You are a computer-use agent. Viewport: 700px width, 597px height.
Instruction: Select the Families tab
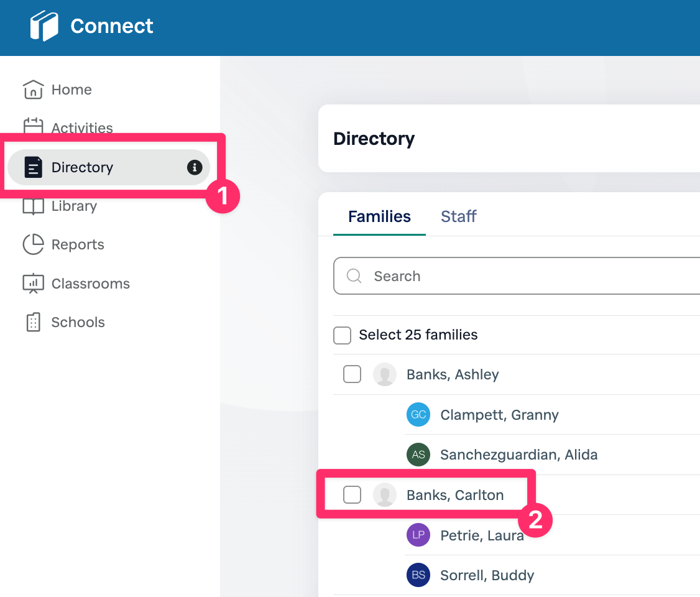tap(379, 216)
